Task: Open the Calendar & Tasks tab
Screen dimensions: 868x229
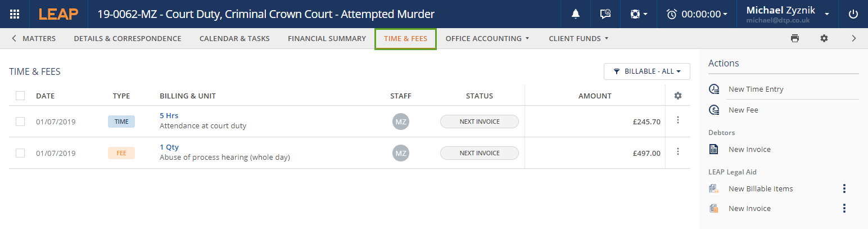Action: tap(234, 38)
